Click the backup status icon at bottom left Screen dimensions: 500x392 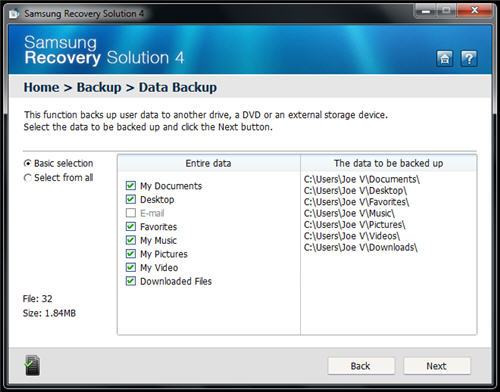pos(32,365)
